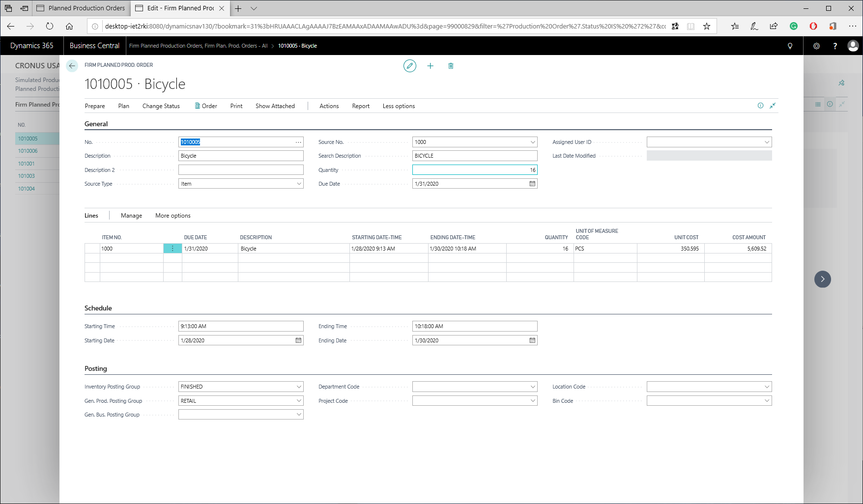This screenshot has height=504, width=863.
Task: Open browser new tab plus
Action: [238, 8]
